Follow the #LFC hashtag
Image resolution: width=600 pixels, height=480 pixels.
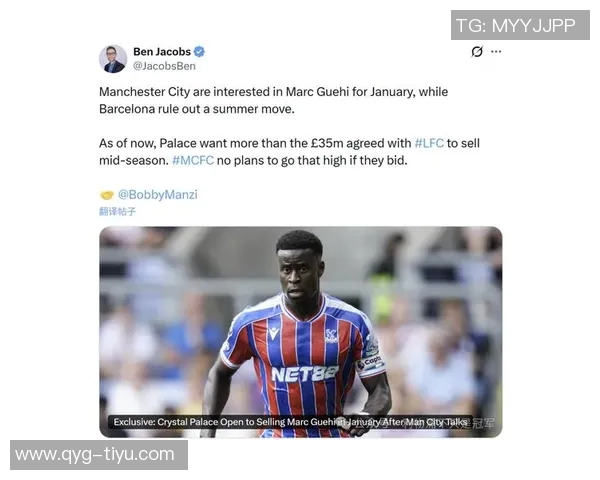pos(429,143)
